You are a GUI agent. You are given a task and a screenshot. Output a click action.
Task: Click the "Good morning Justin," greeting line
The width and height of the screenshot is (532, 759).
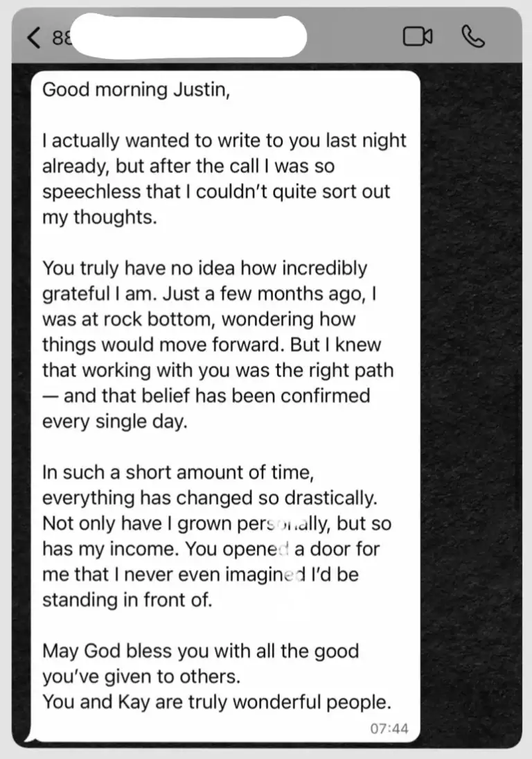[136, 90]
